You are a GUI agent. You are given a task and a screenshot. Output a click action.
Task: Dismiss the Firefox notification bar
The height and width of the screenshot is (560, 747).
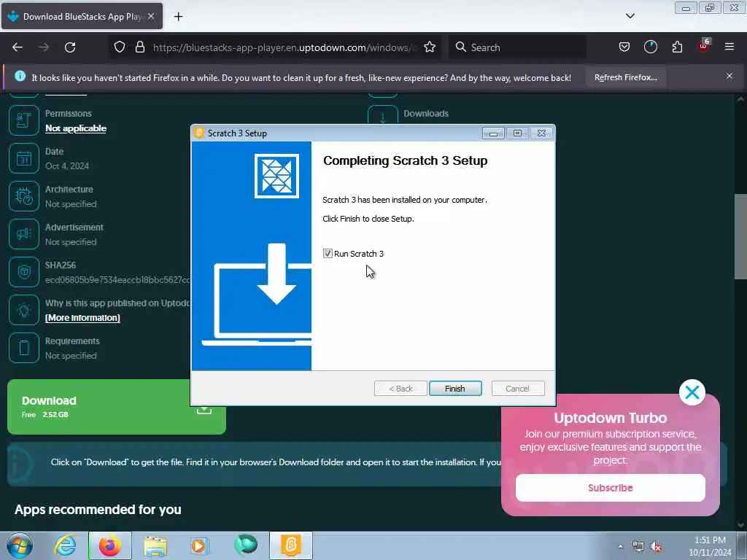(729, 76)
